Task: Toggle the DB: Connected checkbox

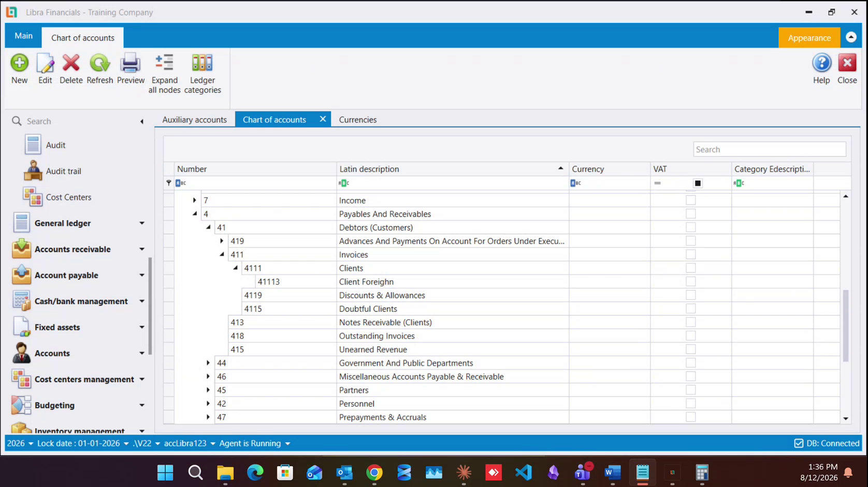Action: click(x=799, y=443)
